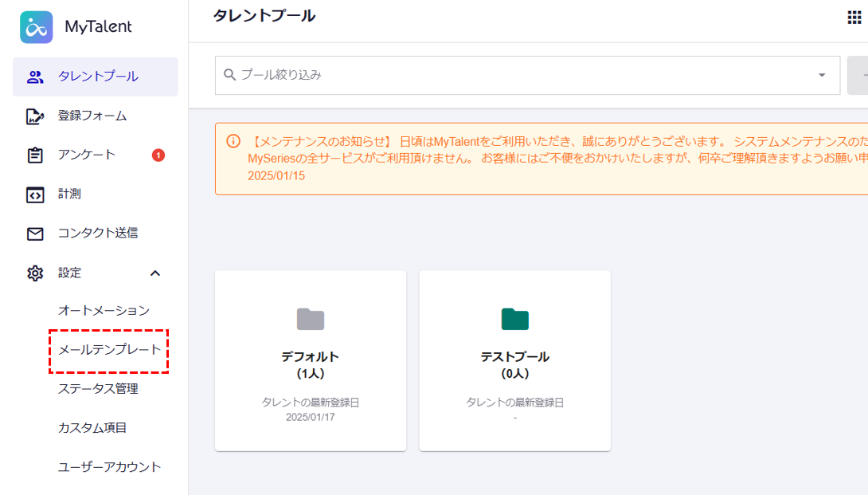Click the green テストプール folder icon

tap(514, 319)
